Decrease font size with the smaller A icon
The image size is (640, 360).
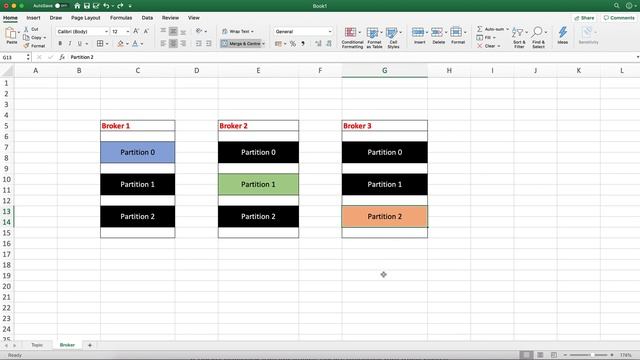[146, 31]
